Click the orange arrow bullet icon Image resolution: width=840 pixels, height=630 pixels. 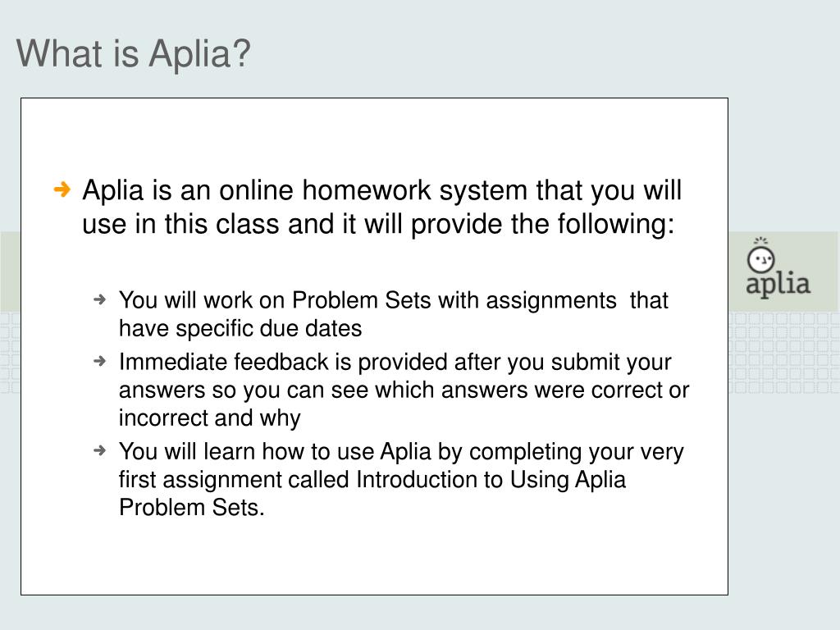click(x=62, y=189)
